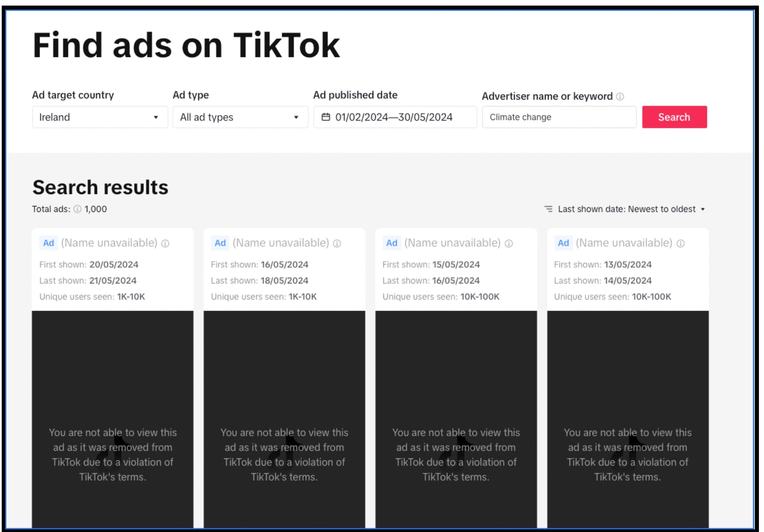Click info icon on ad first shown 16/05/2024
This screenshot has height=532, width=764.
tap(337, 243)
